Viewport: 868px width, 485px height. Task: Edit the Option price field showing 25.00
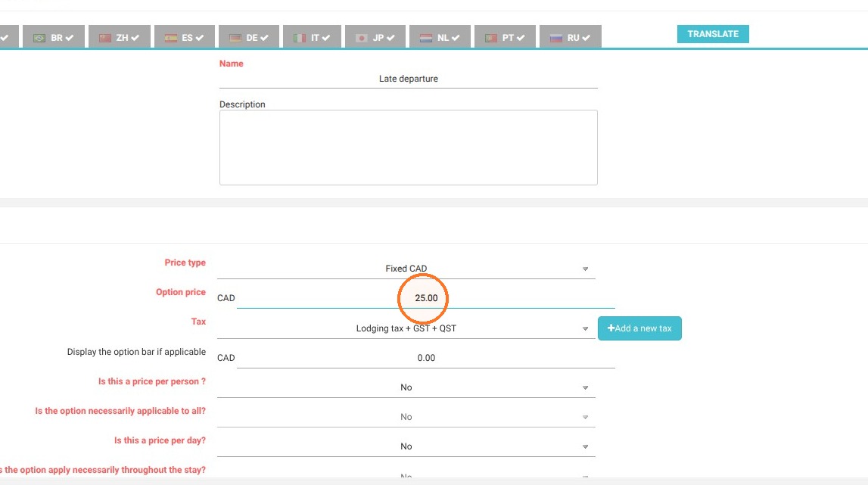pos(426,298)
